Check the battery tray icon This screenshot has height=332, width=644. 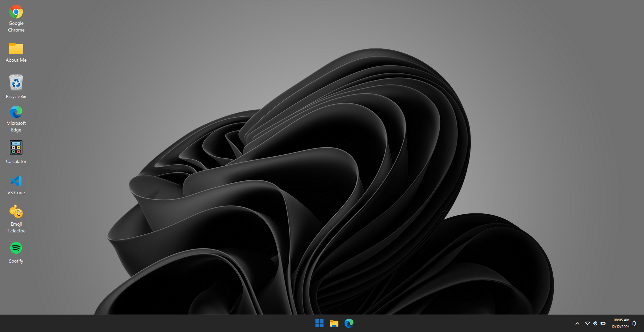(603, 323)
